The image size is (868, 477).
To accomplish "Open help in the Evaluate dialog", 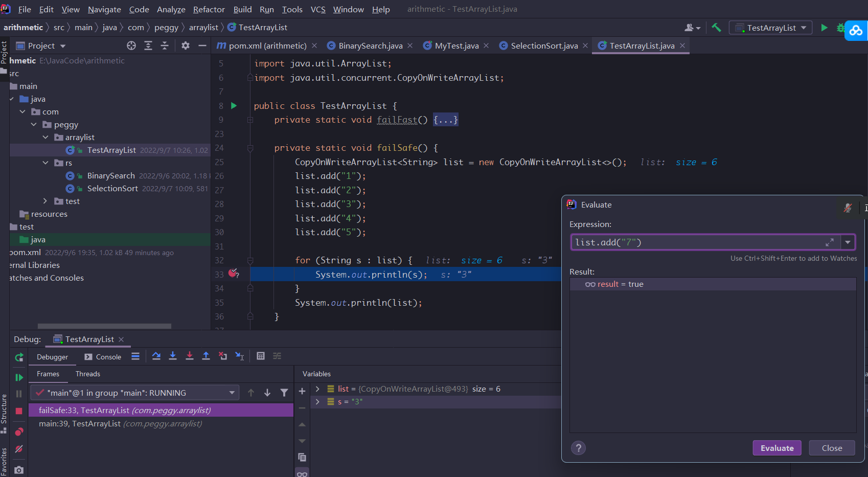I will [x=578, y=448].
